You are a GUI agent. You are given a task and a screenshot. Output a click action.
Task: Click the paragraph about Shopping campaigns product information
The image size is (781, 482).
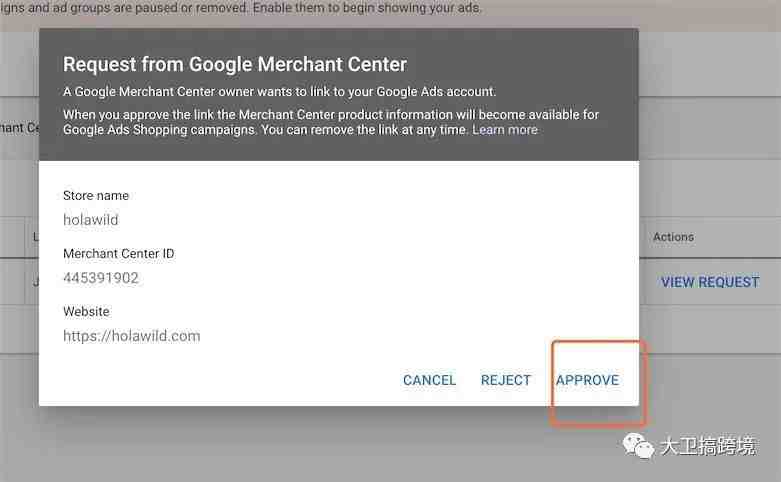click(331, 122)
